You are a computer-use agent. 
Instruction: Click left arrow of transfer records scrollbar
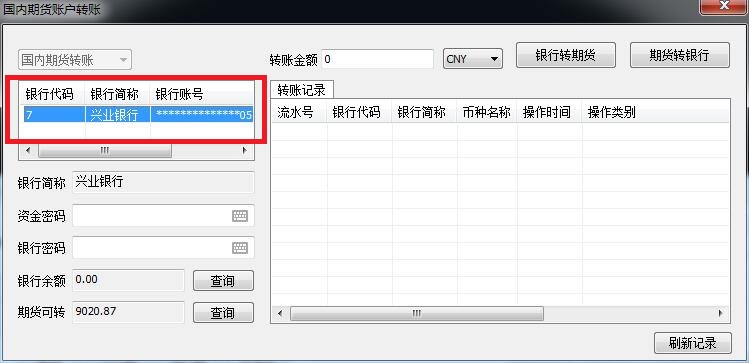[x=280, y=313]
